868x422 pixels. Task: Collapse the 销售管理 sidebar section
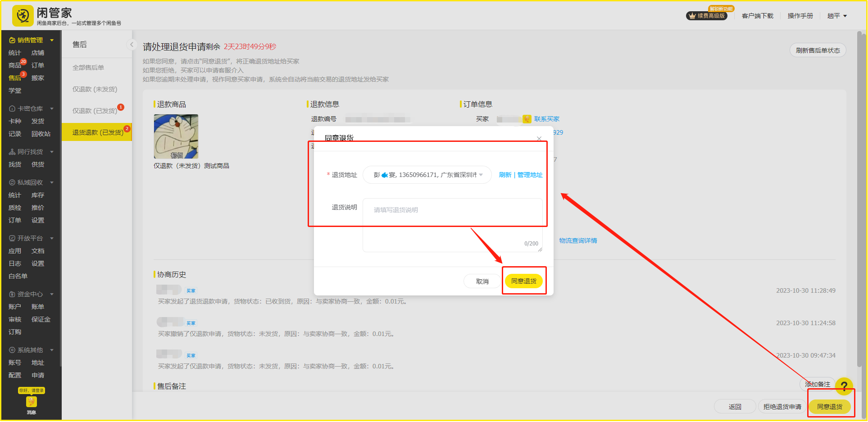click(x=52, y=40)
